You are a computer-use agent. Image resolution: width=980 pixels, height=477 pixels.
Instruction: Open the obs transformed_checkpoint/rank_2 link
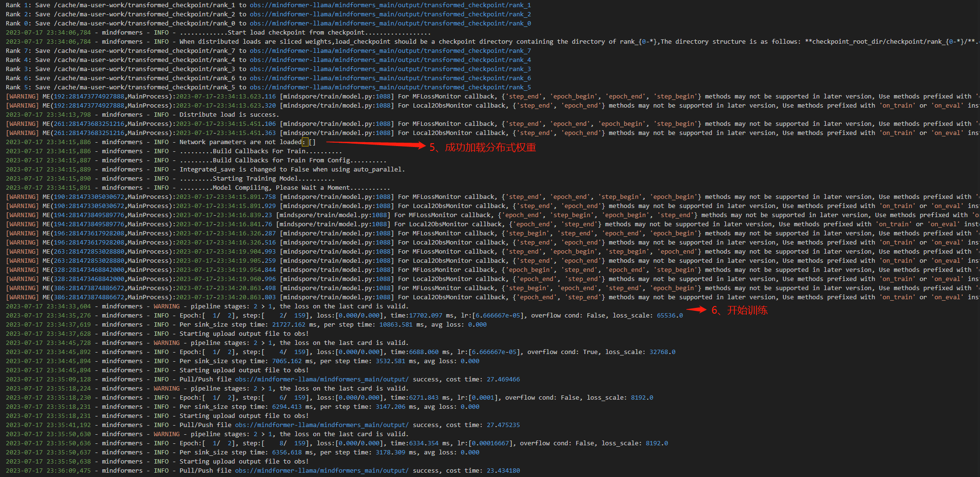[x=390, y=14]
